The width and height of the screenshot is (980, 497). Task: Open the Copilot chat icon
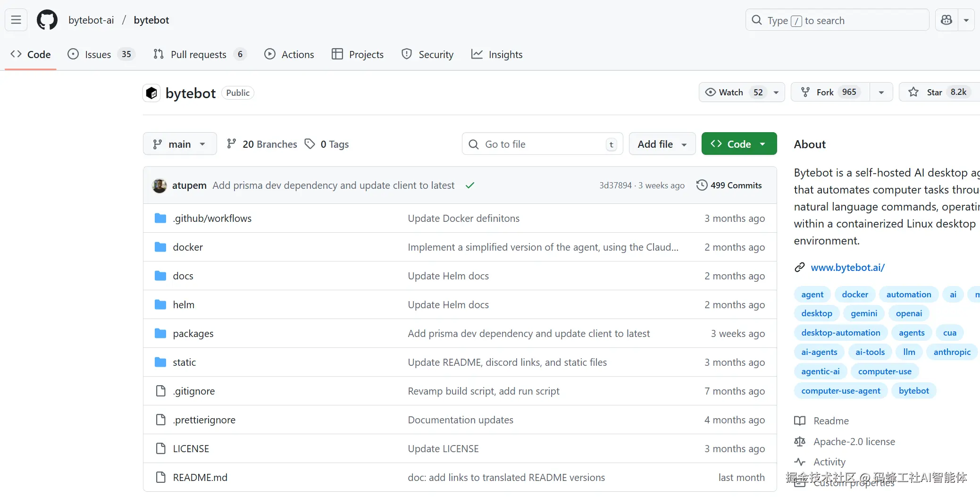click(946, 20)
